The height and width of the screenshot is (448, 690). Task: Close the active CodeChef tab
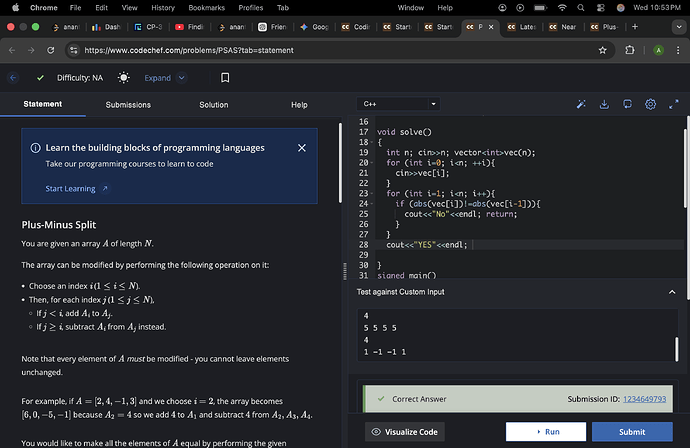click(x=491, y=27)
